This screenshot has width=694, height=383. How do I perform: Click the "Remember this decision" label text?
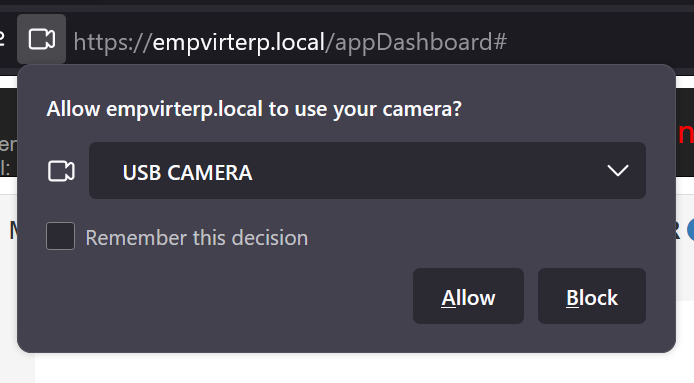point(197,238)
